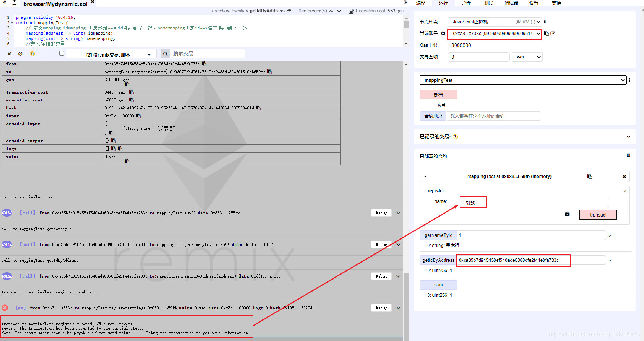
Task: Open the remix transactions filter dropdown
Action: click(x=111, y=54)
